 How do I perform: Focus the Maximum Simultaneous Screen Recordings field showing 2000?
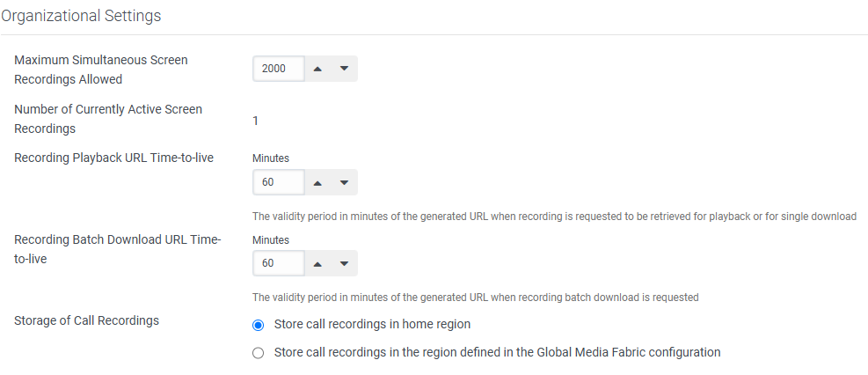[x=279, y=69]
